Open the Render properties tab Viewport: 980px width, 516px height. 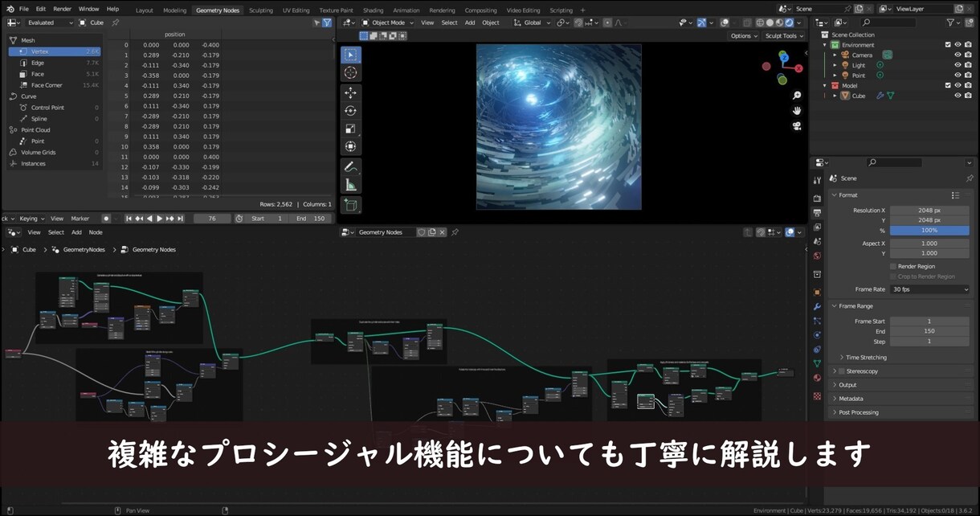pos(817,199)
